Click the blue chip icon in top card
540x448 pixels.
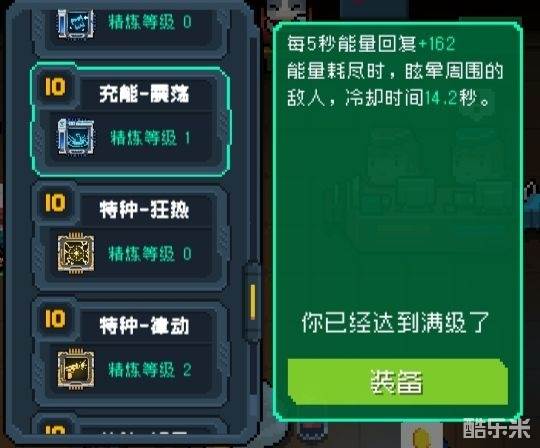point(75,23)
